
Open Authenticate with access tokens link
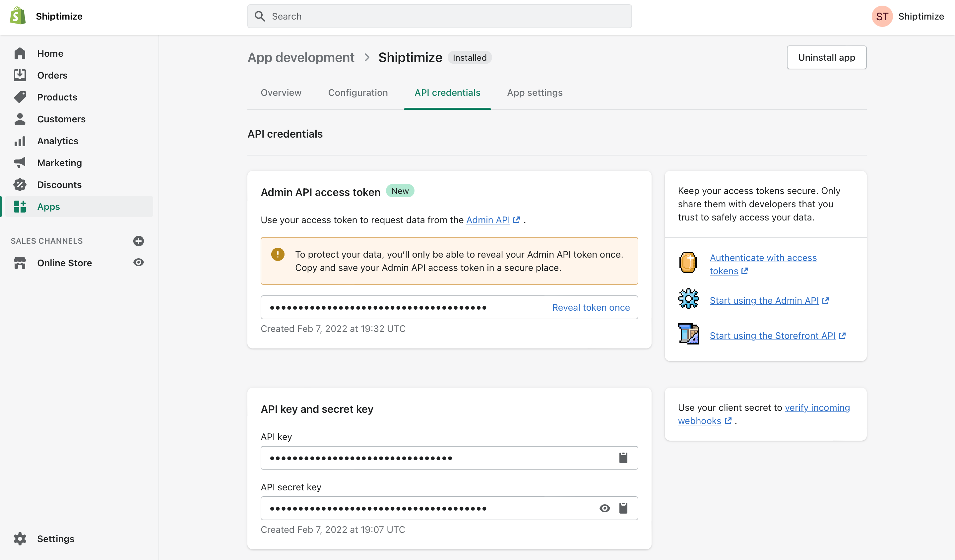pos(763,264)
